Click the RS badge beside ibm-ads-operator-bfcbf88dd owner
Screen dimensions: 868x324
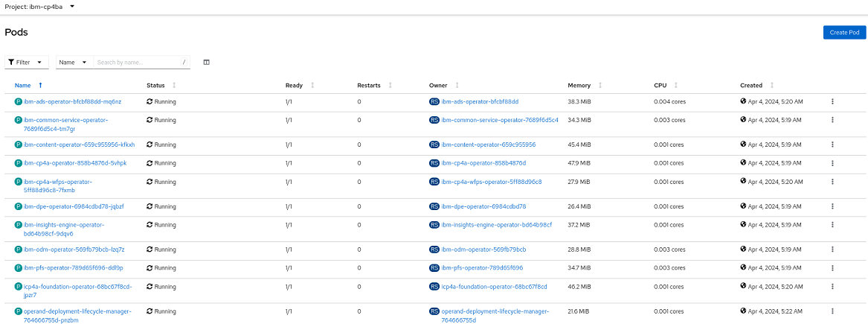(x=434, y=102)
